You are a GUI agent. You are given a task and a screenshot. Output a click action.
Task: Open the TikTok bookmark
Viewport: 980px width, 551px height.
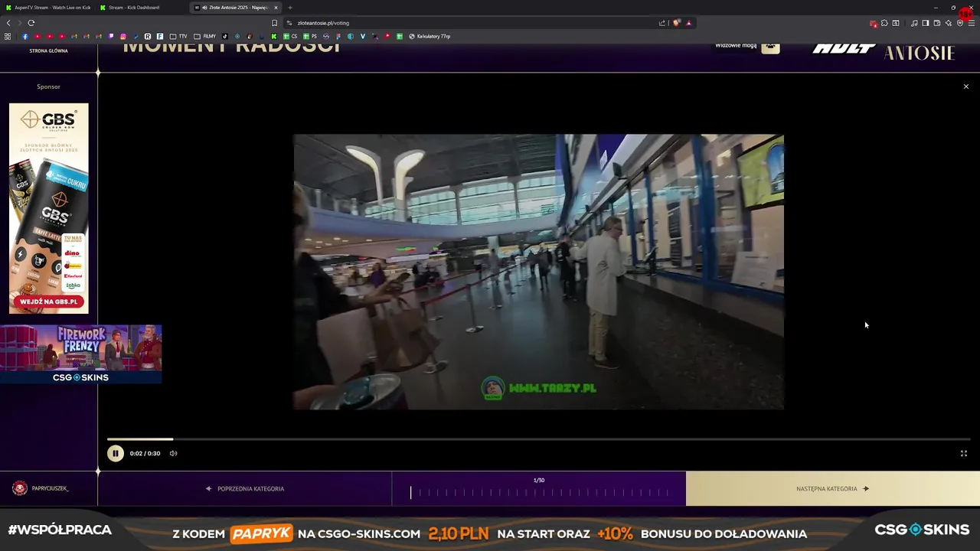(x=224, y=36)
